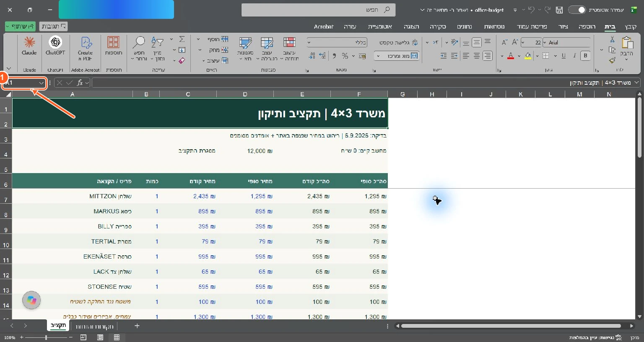
Task: Toggle middle vertical alignment
Action: (x=477, y=42)
